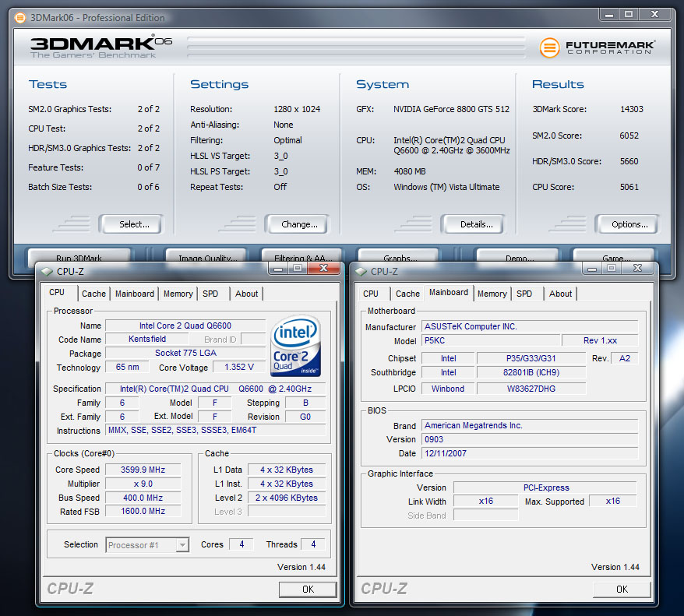
Task: Switch to Memory tab in right CPU-Z window
Action: (x=492, y=294)
